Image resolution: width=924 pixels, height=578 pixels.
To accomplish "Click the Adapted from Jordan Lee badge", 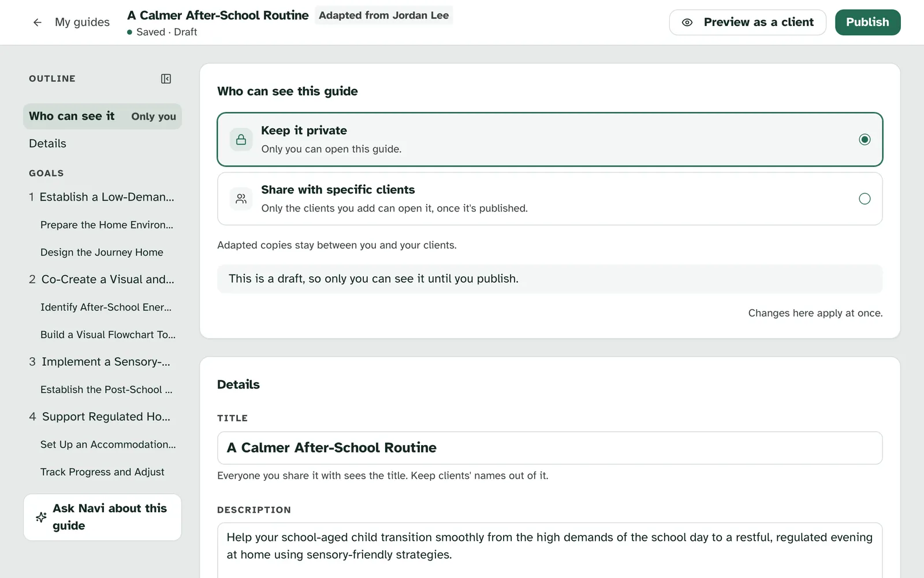I will (384, 16).
